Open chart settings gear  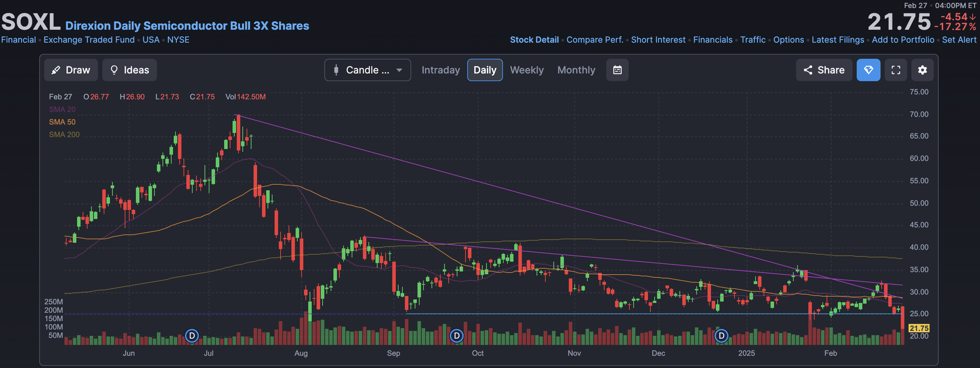(x=922, y=70)
